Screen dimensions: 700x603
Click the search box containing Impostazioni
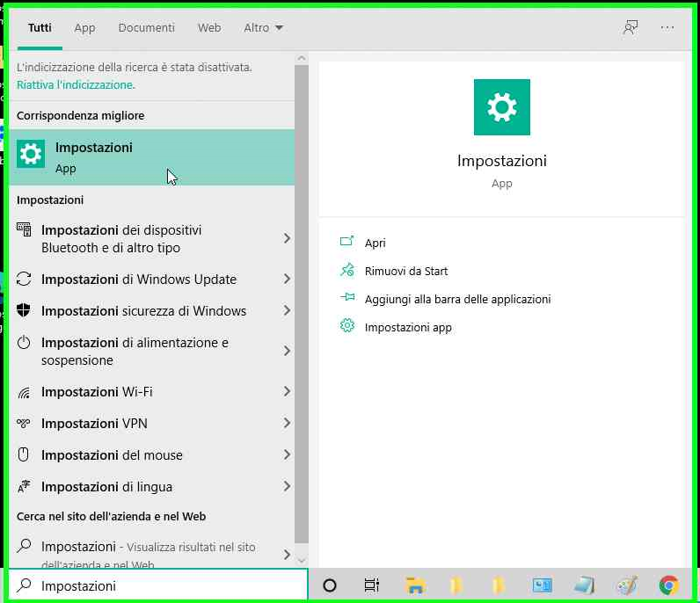[x=158, y=585]
